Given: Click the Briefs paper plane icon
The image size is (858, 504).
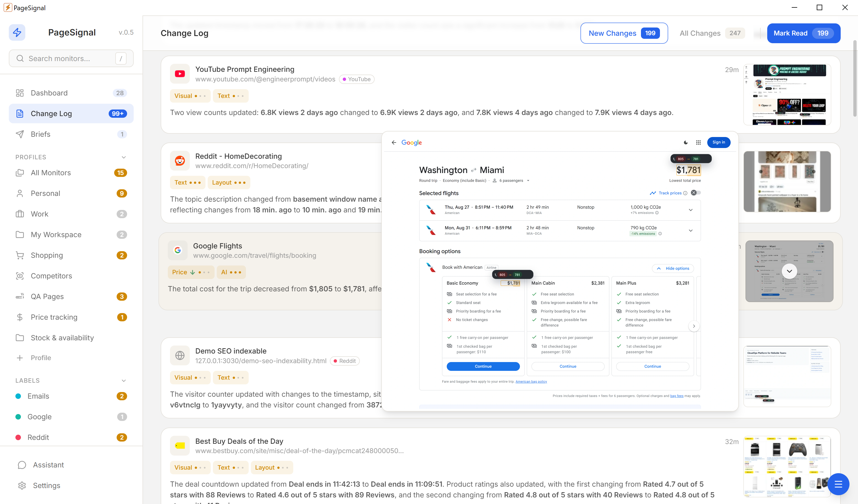Looking at the screenshot, I should point(20,134).
